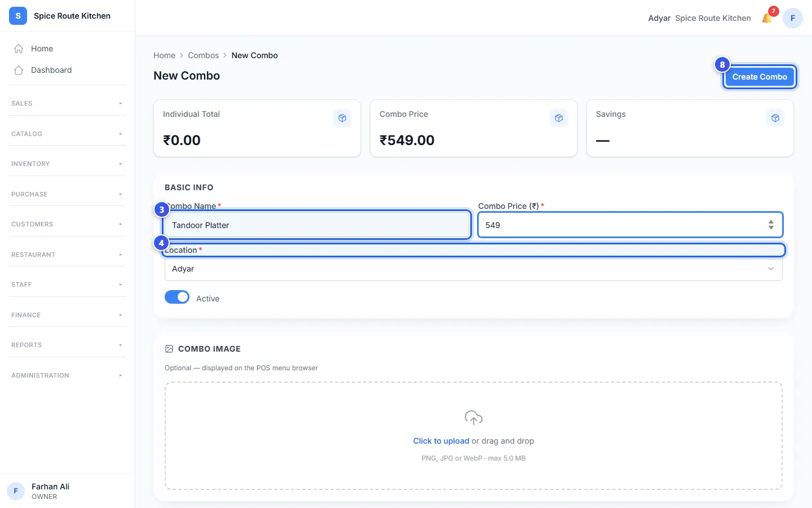Click the Savings card cube icon
The image size is (812, 508).
(775, 118)
